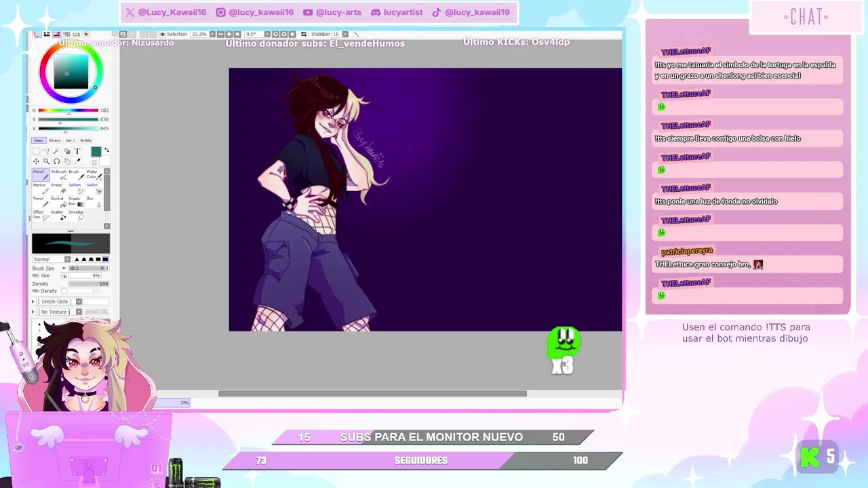Toggle the color wheel panel
The image size is (868, 488).
[x=37, y=34]
